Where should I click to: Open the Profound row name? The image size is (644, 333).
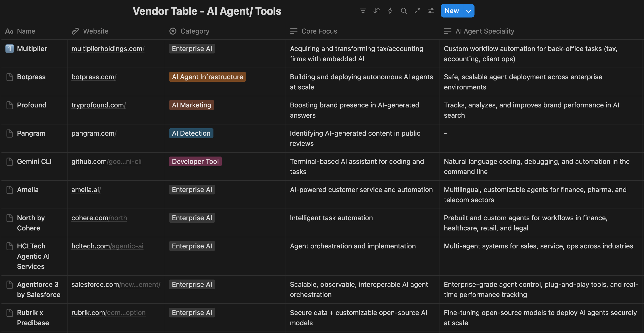(32, 105)
